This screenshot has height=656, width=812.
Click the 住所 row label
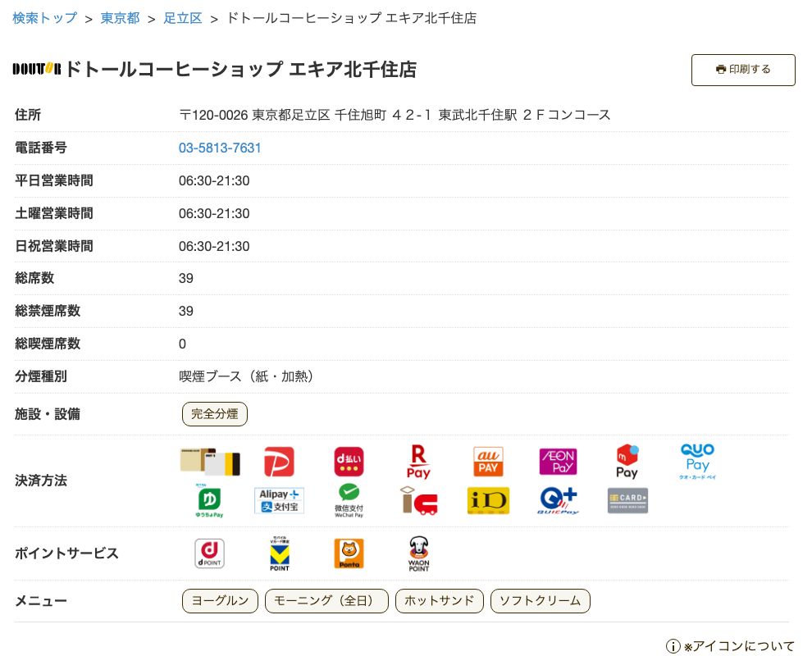[x=28, y=115]
